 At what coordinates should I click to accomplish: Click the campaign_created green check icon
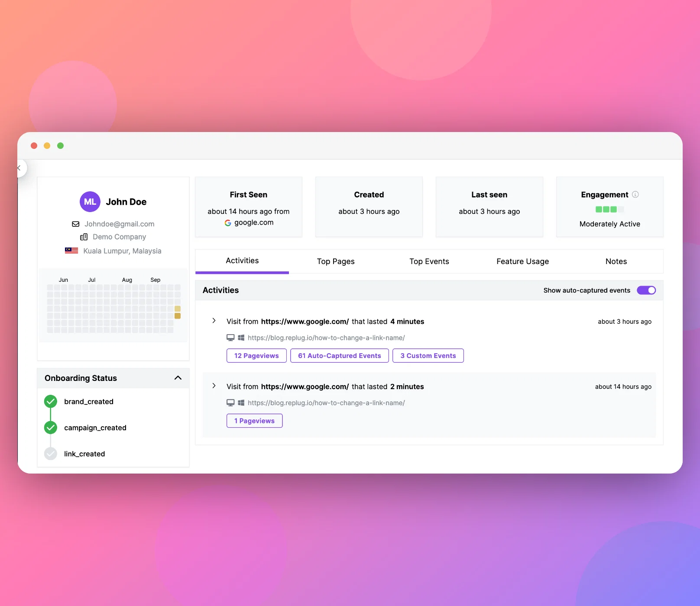pos(51,428)
